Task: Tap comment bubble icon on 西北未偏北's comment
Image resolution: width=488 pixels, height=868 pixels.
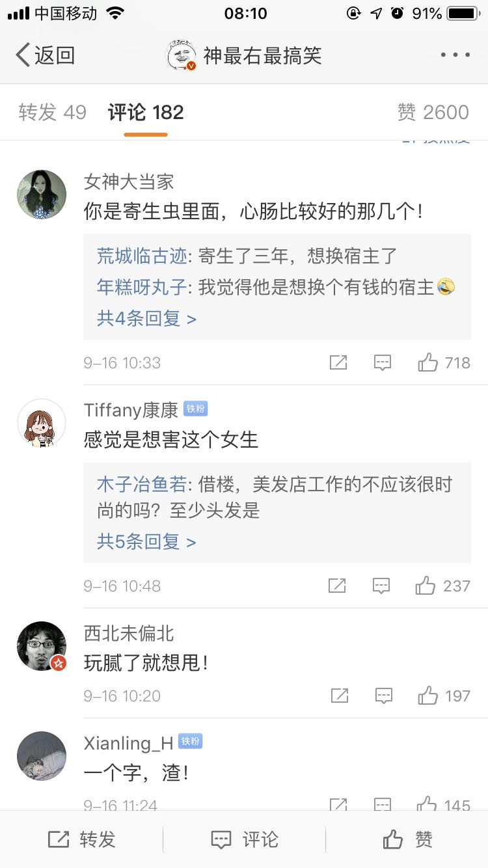Action: (384, 696)
